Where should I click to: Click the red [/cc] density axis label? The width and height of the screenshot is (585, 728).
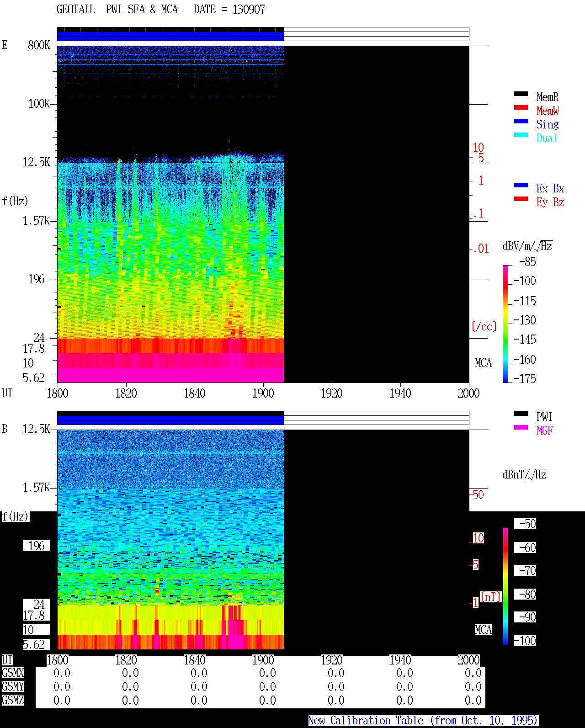pyautogui.click(x=484, y=326)
